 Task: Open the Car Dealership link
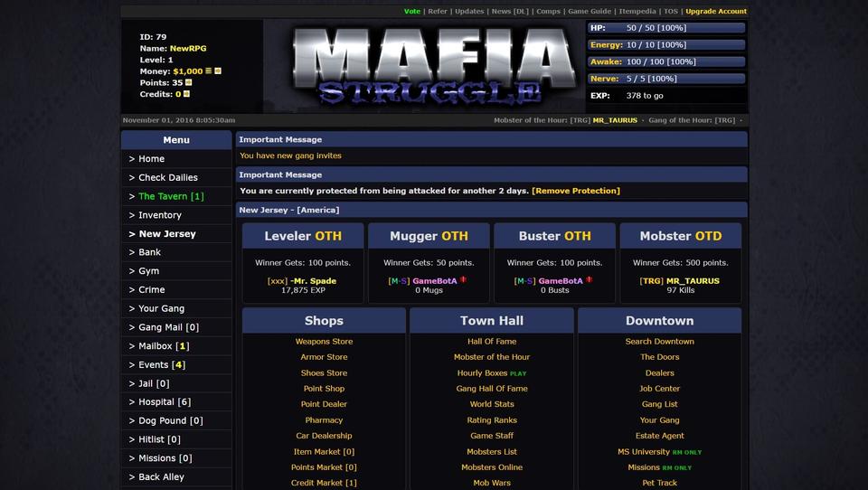pos(324,436)
